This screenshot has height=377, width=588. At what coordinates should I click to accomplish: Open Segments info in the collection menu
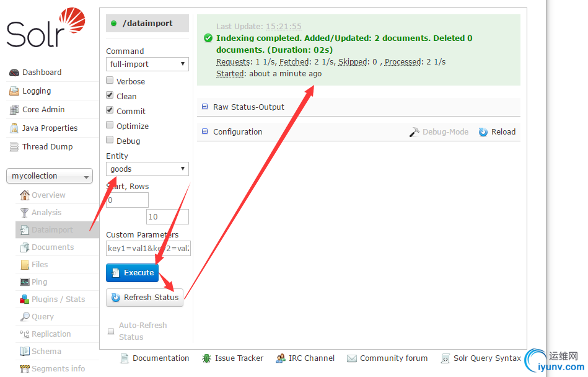tap(58, 369)
